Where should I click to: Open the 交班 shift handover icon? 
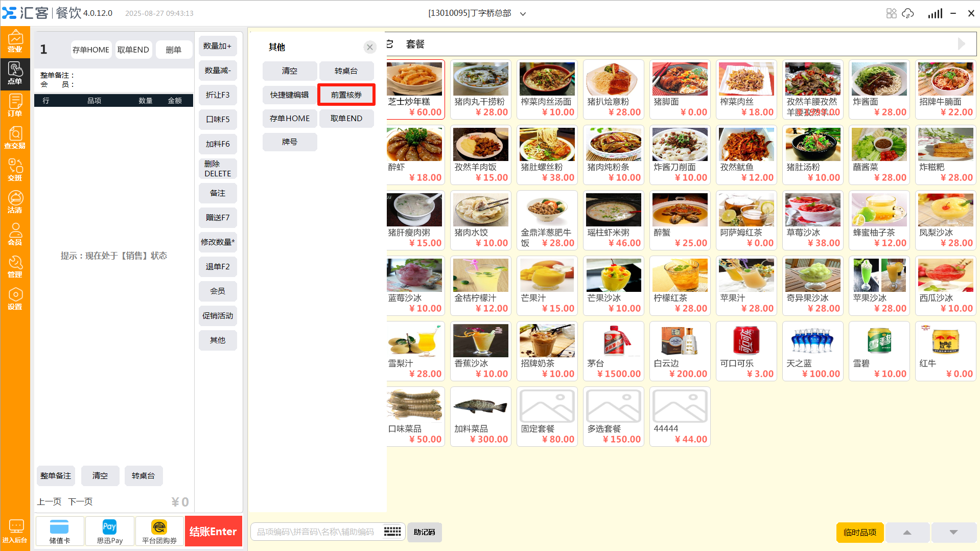[15, 171]
